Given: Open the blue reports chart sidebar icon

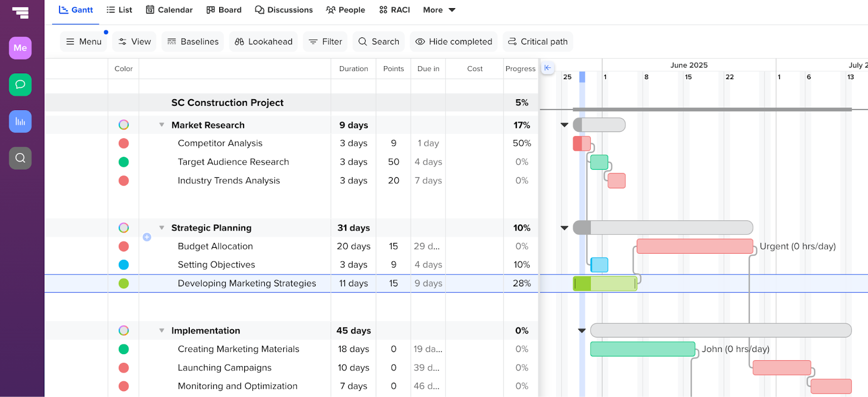Looking at the screenshot, I should [x=20, y=121].
